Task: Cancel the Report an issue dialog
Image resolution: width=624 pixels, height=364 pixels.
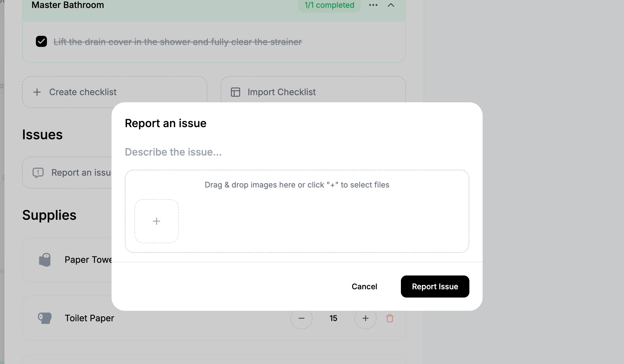Action: click(x=364, y=287)
